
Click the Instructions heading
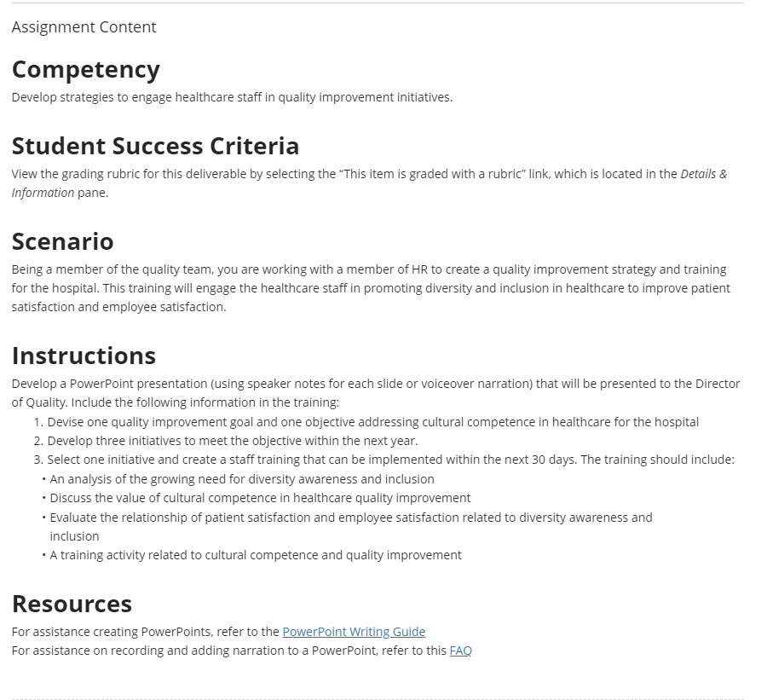84,356
